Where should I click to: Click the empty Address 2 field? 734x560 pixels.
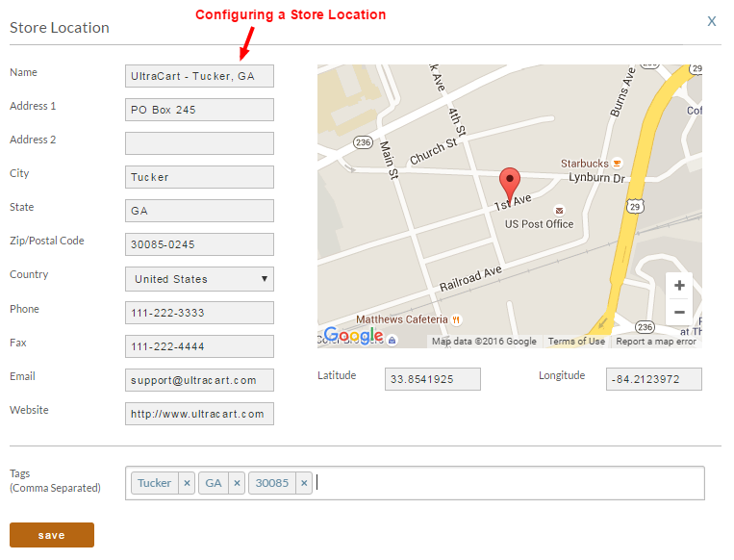tap(199, 143)
